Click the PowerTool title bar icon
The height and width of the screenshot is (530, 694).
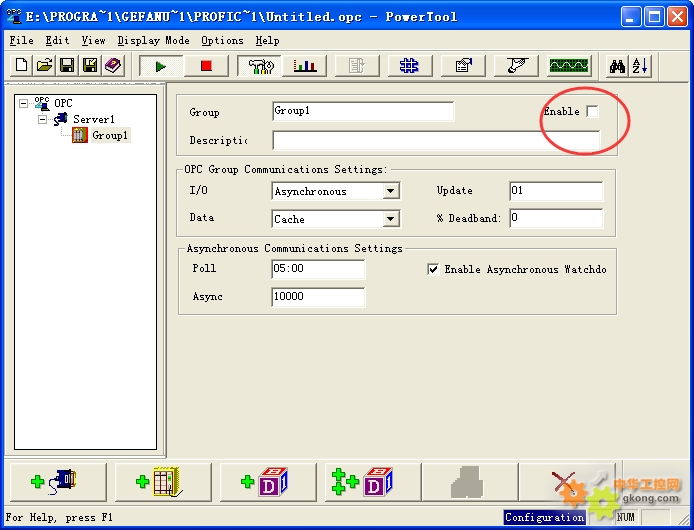(x=14, y=16)
